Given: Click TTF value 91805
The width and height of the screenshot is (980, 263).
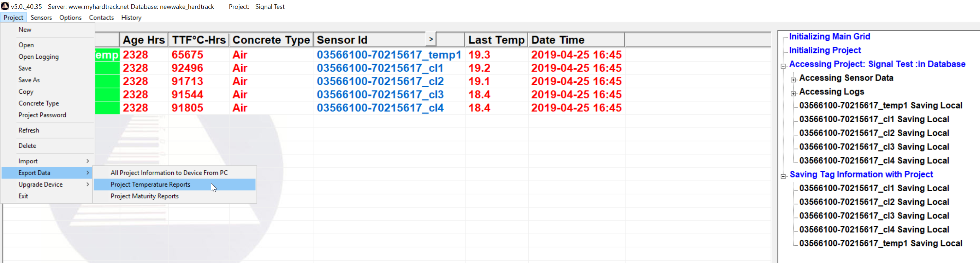Looking at the screenshot, I should (187, 108).
